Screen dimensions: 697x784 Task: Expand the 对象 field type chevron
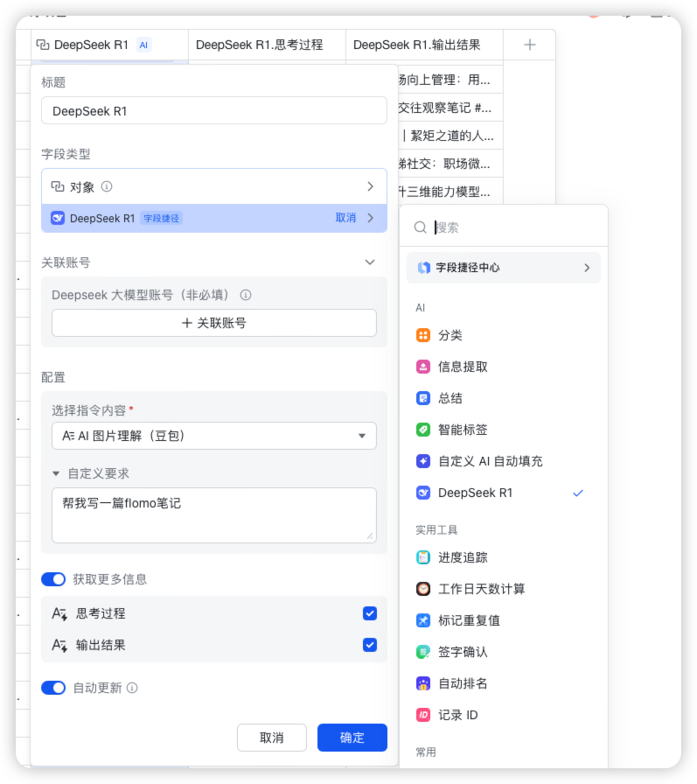pos(370,186)
